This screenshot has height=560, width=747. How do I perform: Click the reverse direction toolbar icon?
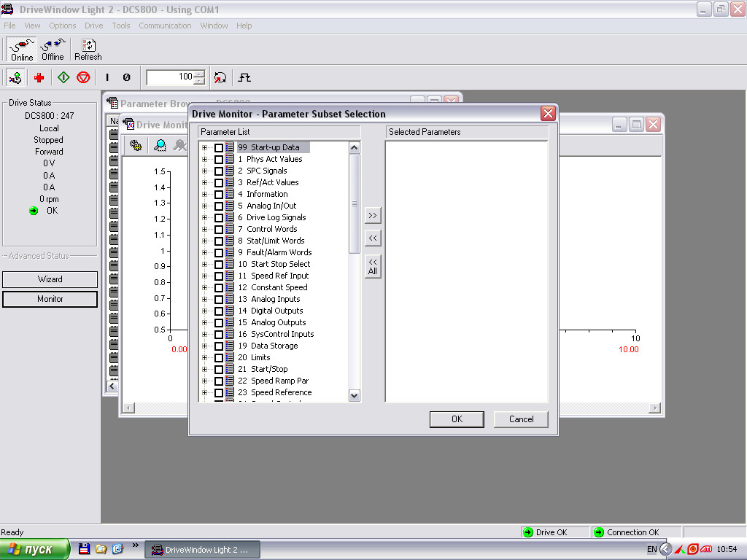pyautogui.click(x=220, y=77)
